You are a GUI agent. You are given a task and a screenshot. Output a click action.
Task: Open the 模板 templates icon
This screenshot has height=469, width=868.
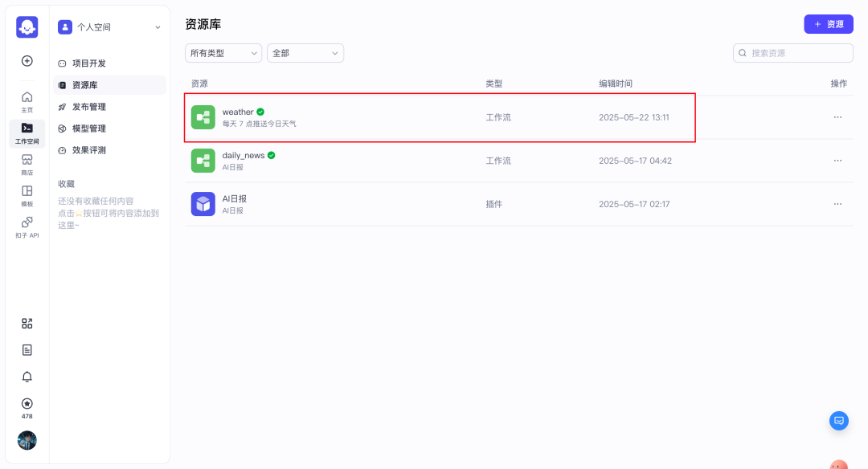coord(27,194)
